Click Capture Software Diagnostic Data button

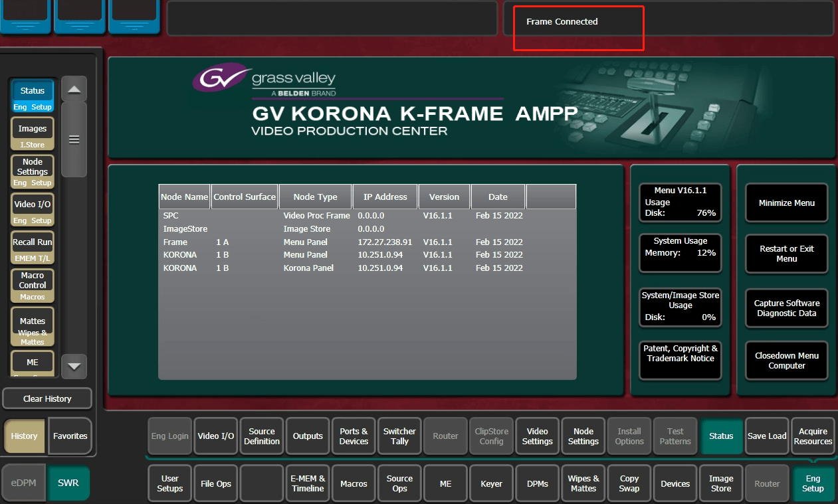787,308
